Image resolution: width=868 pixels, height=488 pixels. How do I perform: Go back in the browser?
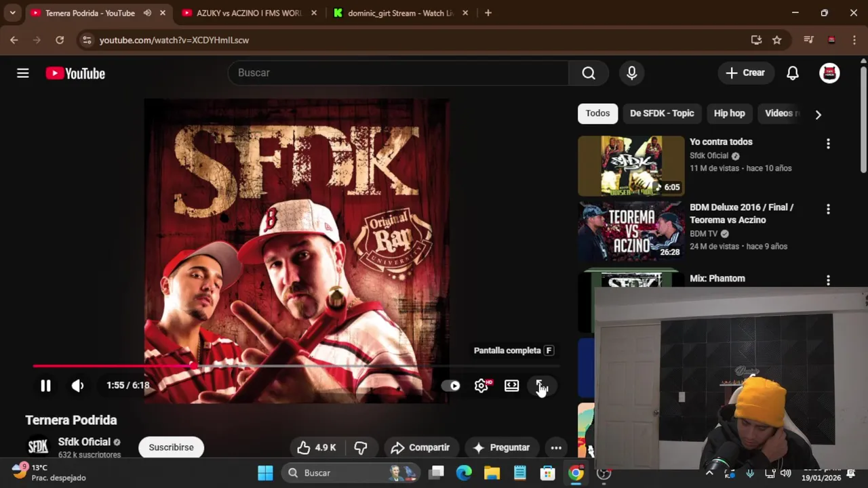tap(14, 40)
